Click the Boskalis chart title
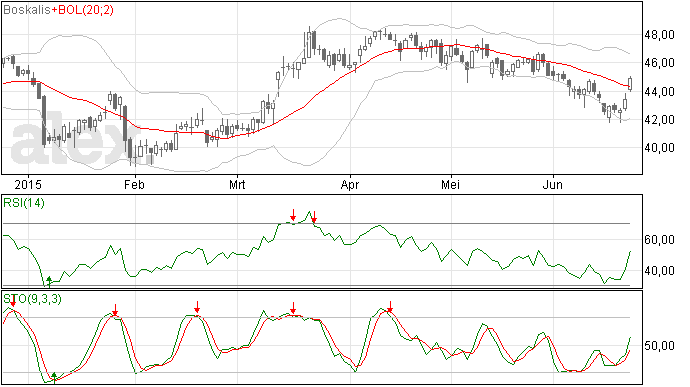This screenshot has width=690, height=387. tap(26, 10)
